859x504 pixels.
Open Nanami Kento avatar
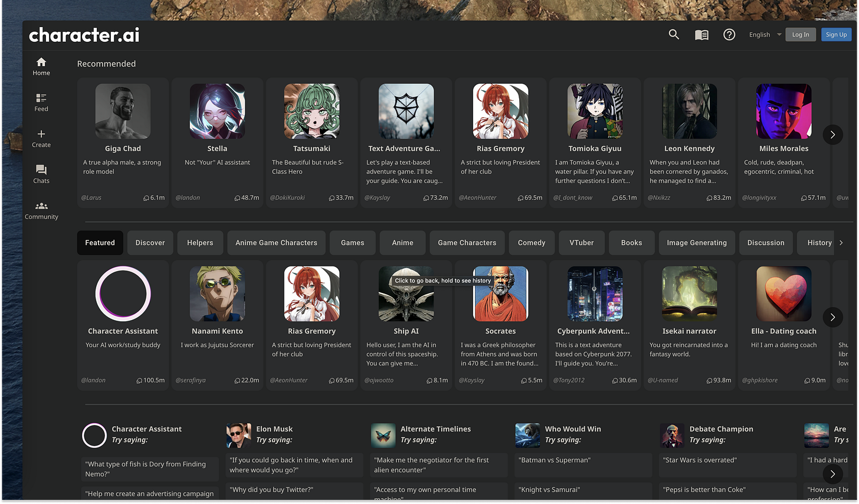217,294
